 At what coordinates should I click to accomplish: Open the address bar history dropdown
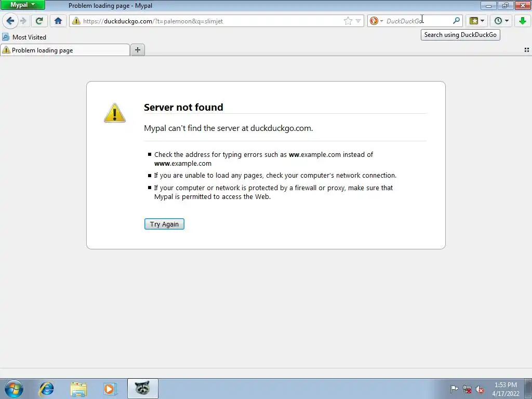click(358, 21)
